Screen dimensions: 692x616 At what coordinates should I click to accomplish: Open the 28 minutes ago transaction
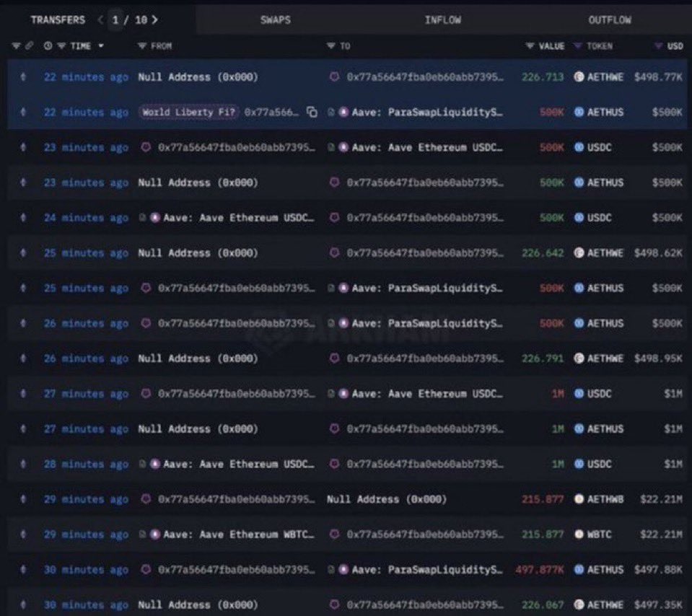86,465
